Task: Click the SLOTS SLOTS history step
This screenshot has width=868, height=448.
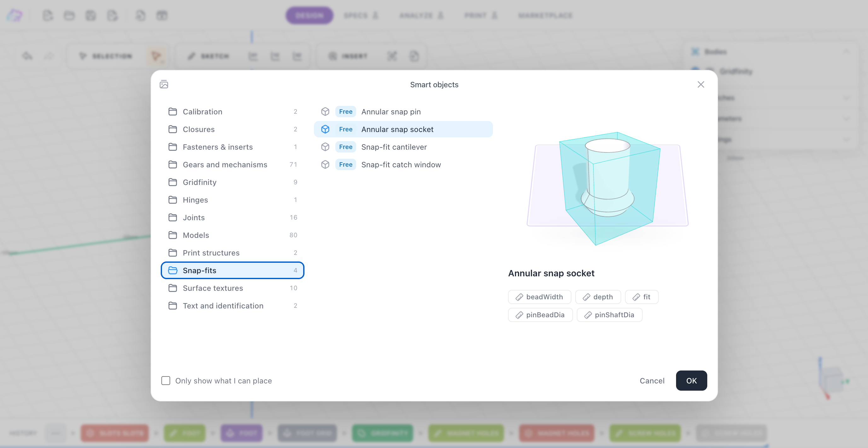Action: (114, 433)
